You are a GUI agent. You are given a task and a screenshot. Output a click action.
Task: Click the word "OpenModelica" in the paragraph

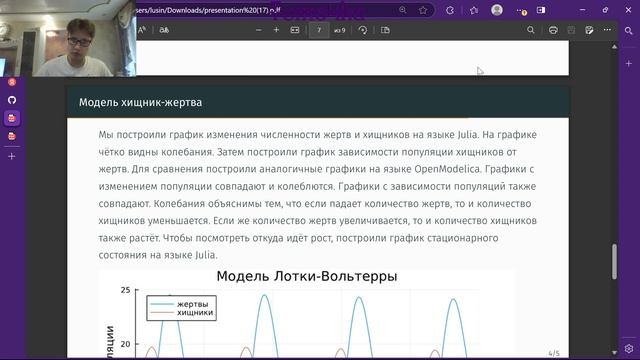pos(447,169)
